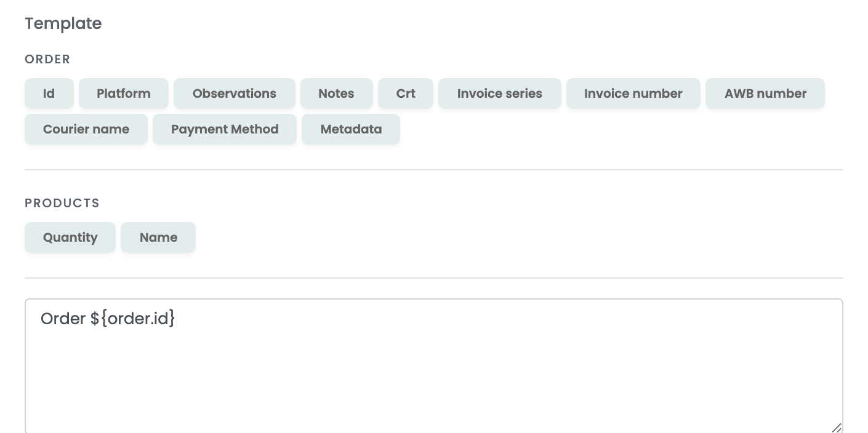The height and width of the screenshot is (433, 868).
Task: Click the textarea resize handle corner
Action: coord(837,427)
